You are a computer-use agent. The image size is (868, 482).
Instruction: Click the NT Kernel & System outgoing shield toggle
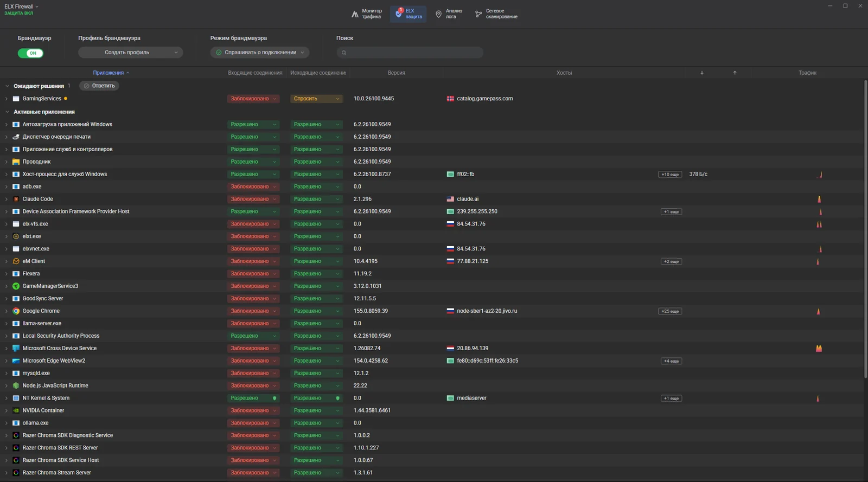[x=337, y=398]
